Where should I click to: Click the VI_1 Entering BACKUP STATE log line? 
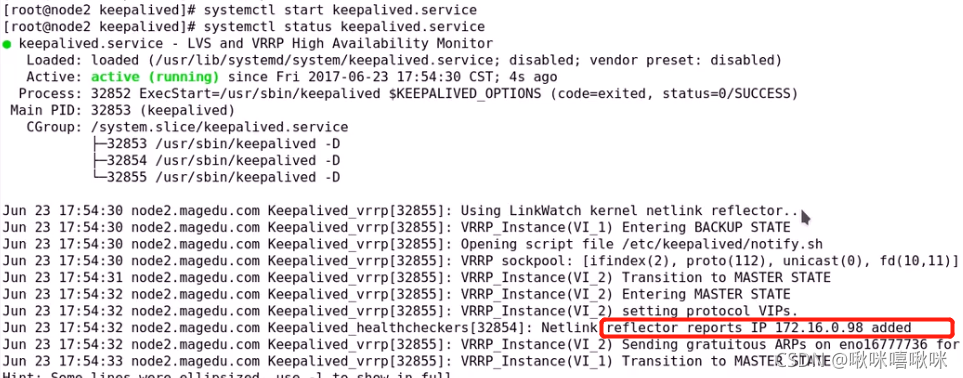pos(397,227)
